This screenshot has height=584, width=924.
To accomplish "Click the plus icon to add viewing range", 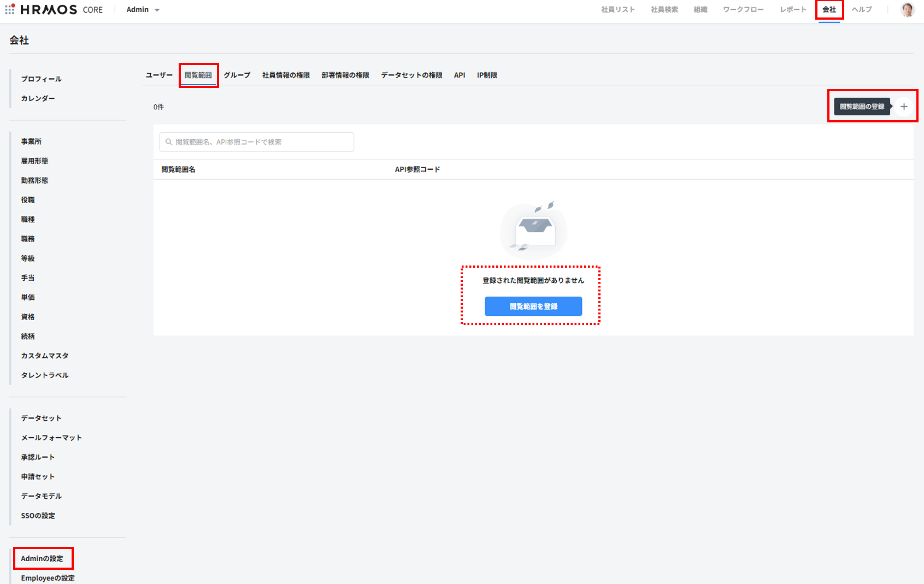I will (x=904, y=107).
